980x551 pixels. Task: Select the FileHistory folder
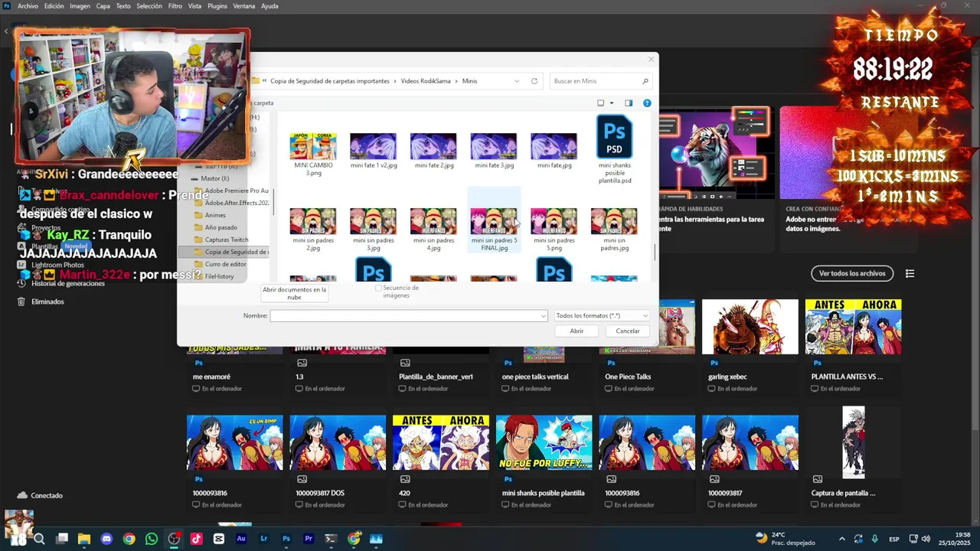pos(219,276)
